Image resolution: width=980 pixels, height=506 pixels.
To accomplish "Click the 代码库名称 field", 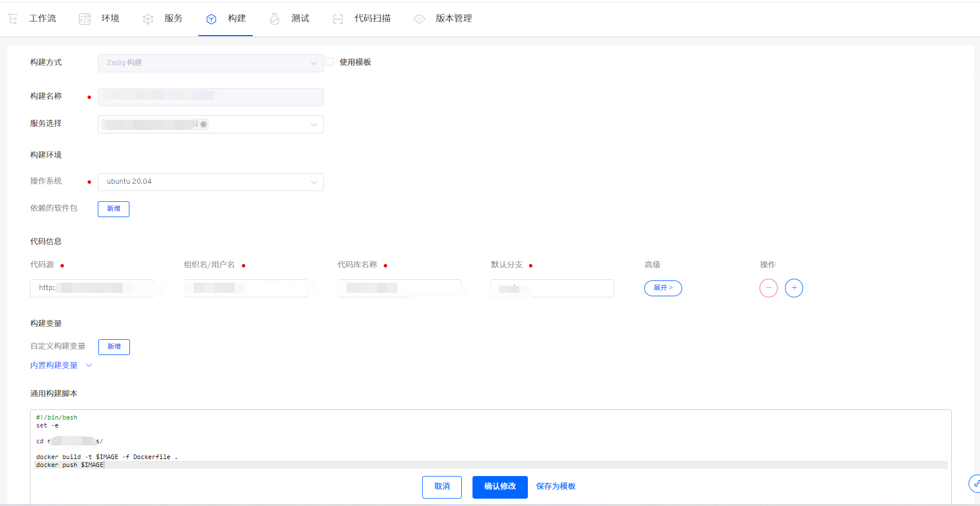I will click(399, 288).
